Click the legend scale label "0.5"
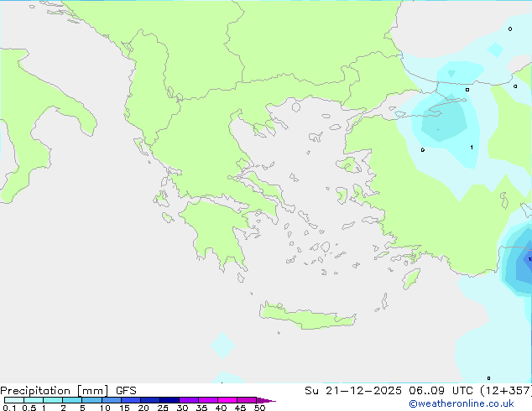The image size is (532, 411). (x=29, y=408)
